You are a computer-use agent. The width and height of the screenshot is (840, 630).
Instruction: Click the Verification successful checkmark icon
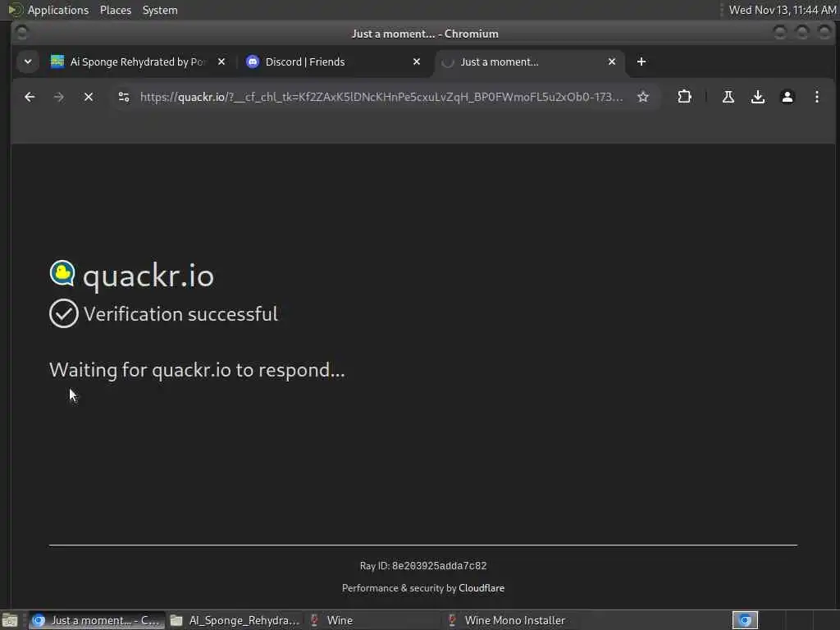pos(64,313)
